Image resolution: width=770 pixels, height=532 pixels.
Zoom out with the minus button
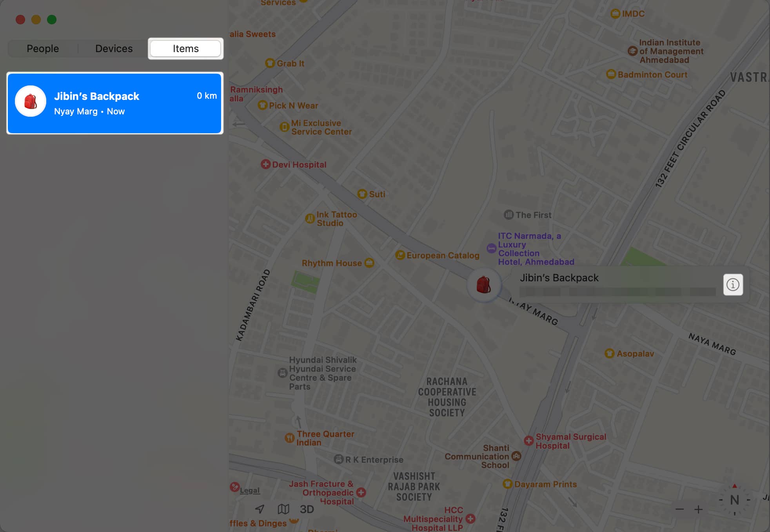coord(680,509)
